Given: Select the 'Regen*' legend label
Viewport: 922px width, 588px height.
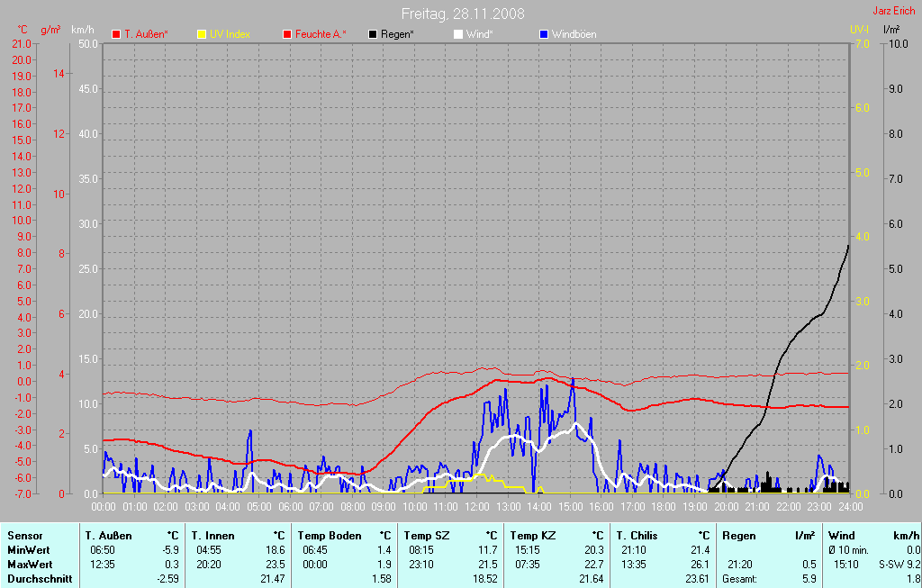Looking at the screenshot, I should [397, 34].
